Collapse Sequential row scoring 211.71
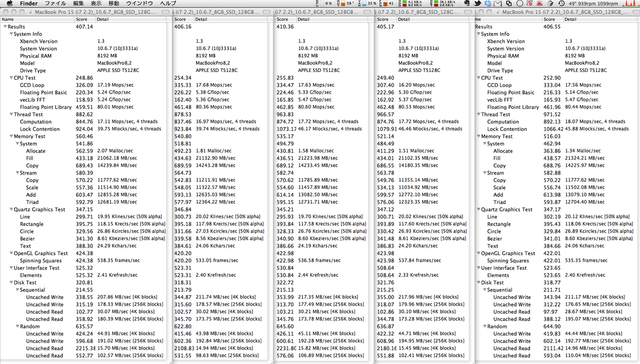 click(x=484, y=290)
